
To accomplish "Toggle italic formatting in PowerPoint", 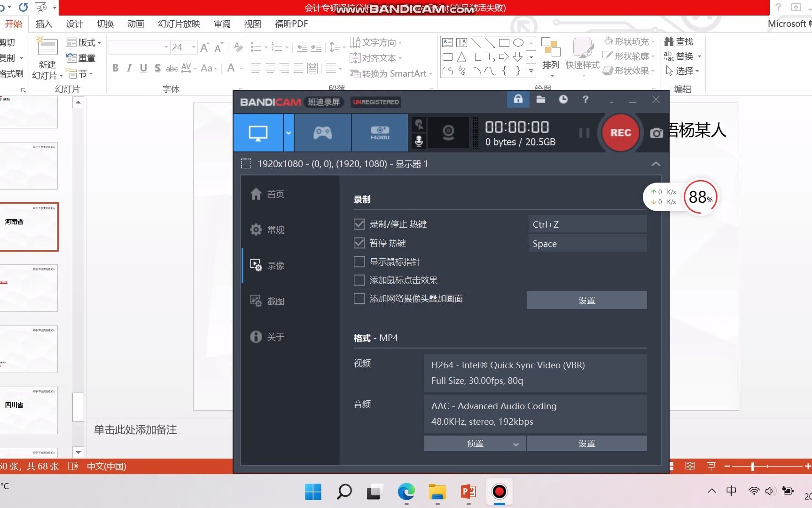I will (129, 68).
